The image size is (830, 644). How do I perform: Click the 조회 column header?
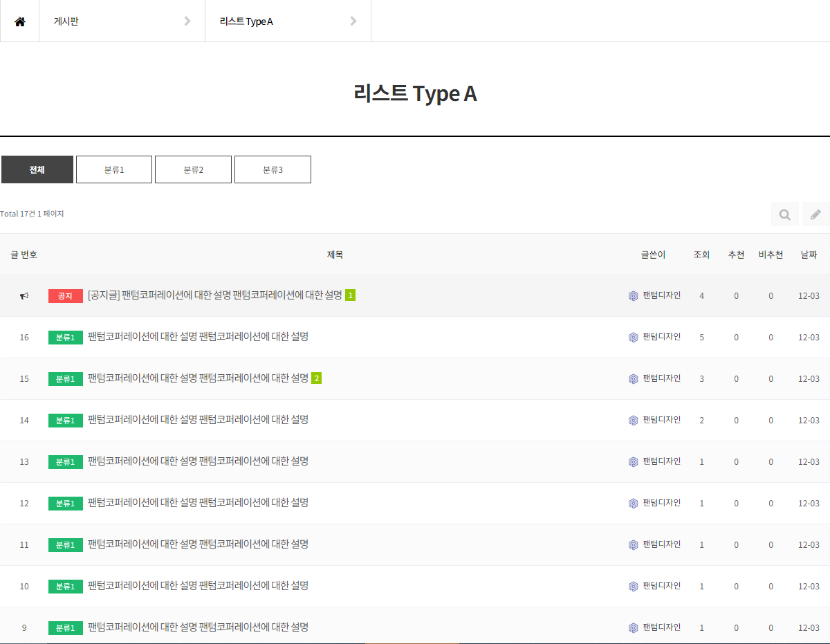pyautogui.click(x=701, y=255)
